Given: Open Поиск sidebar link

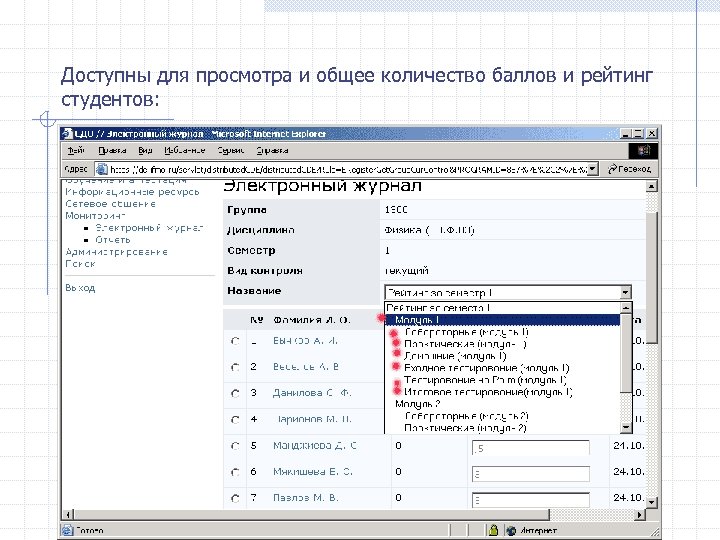Looking at the screenshot, I should (x=80, y=264).
